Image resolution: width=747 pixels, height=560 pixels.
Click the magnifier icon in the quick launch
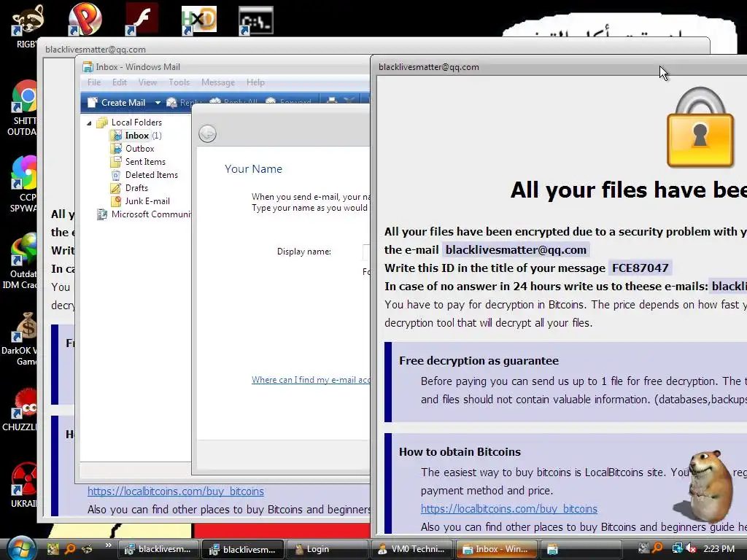(69, 549)
